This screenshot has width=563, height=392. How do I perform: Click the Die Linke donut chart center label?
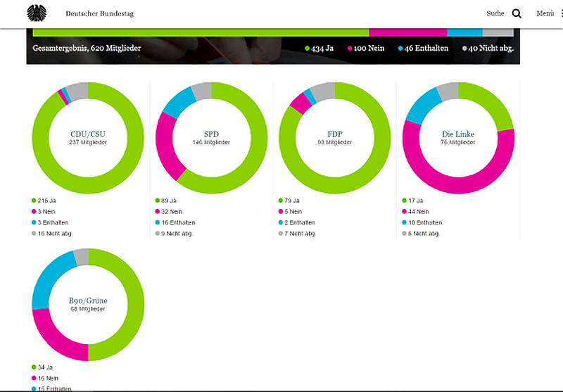coord(458,137)
